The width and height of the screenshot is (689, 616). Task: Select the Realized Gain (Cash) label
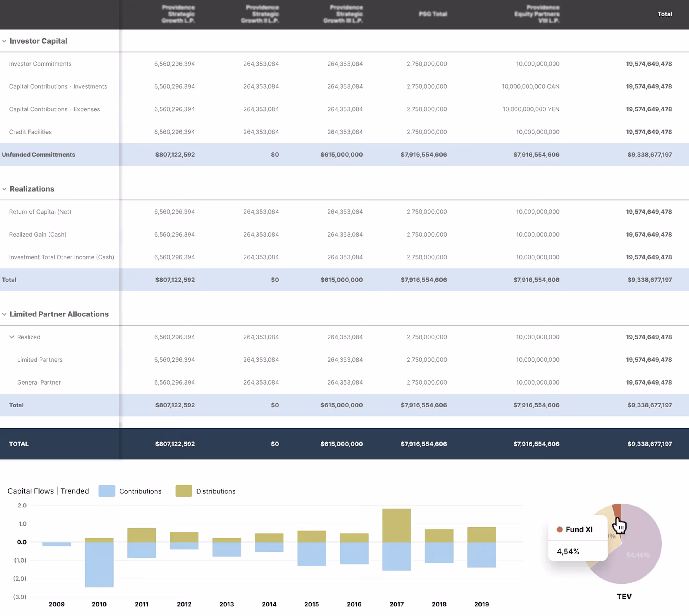click(x=38, y=234)
